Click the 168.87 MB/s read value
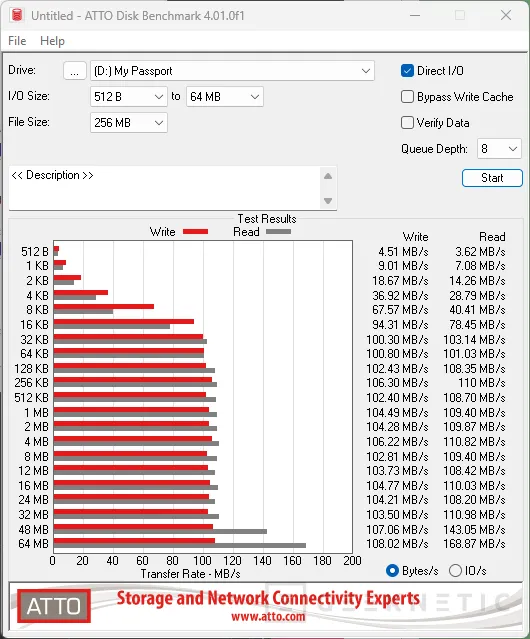This screenshot has height=639, width=530. 475,544
